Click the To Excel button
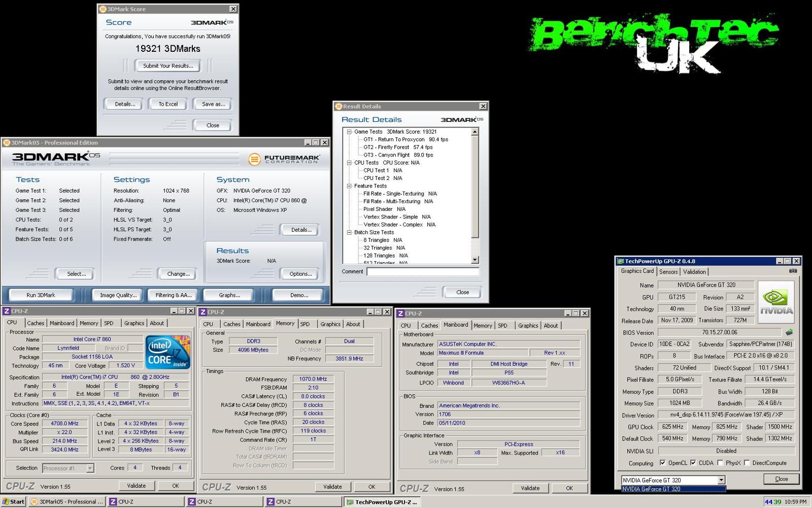This screenshot has width=812, height=508. [168, 104]
